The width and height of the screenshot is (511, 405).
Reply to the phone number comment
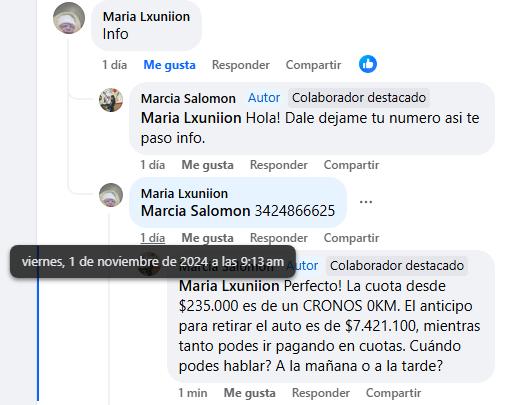(279, 238)
